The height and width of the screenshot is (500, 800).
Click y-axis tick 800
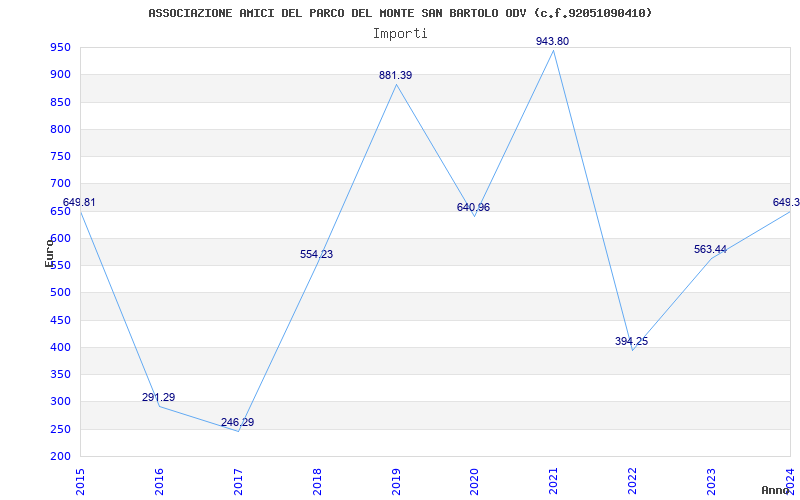click(60, 130)
